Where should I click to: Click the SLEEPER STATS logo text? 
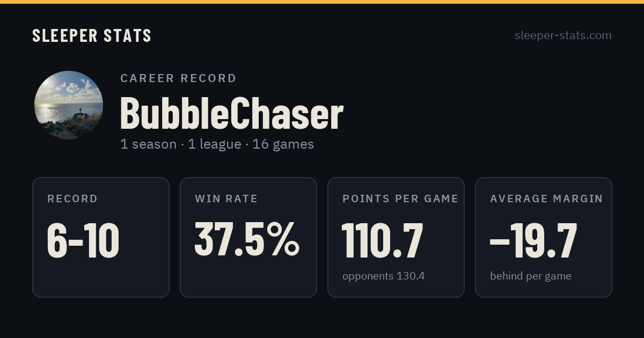click(x=92, y=35)
